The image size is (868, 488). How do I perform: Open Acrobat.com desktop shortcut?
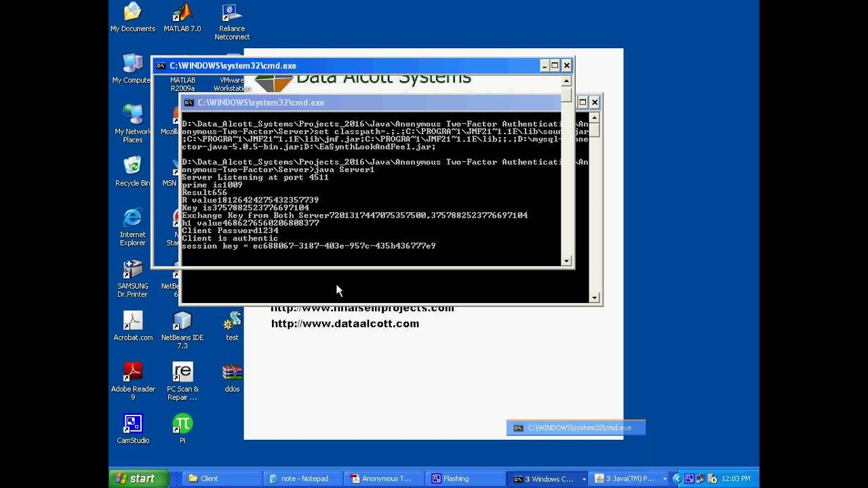133,325
